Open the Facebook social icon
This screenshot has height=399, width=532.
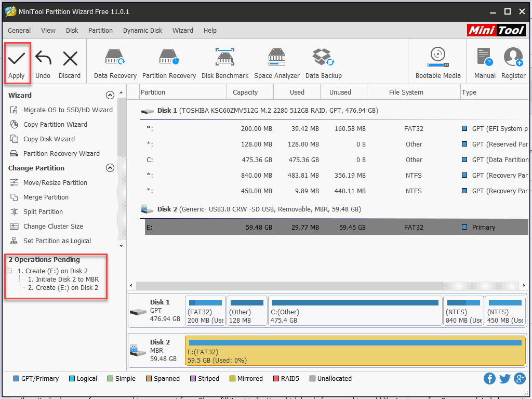pyautogui.click(x=489, y=379)
